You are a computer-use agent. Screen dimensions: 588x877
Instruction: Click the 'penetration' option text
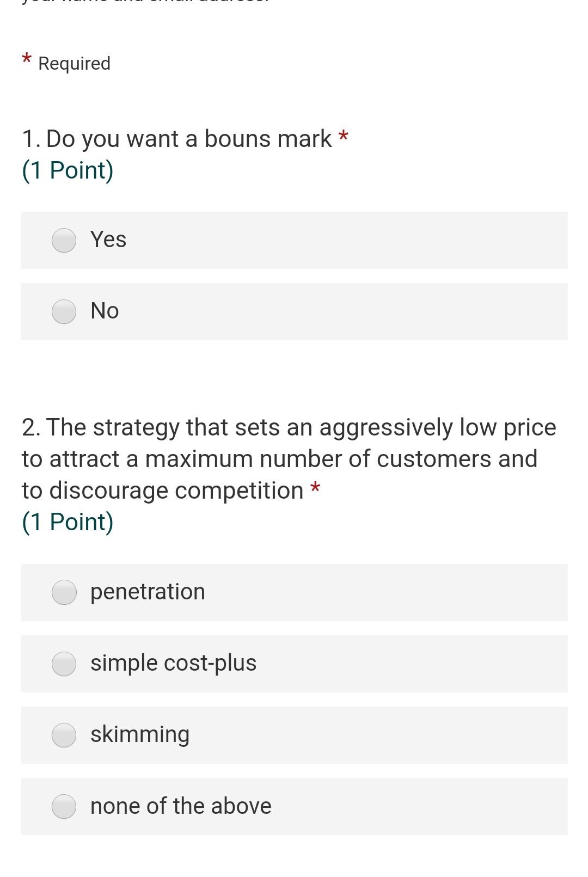[148, 592]
